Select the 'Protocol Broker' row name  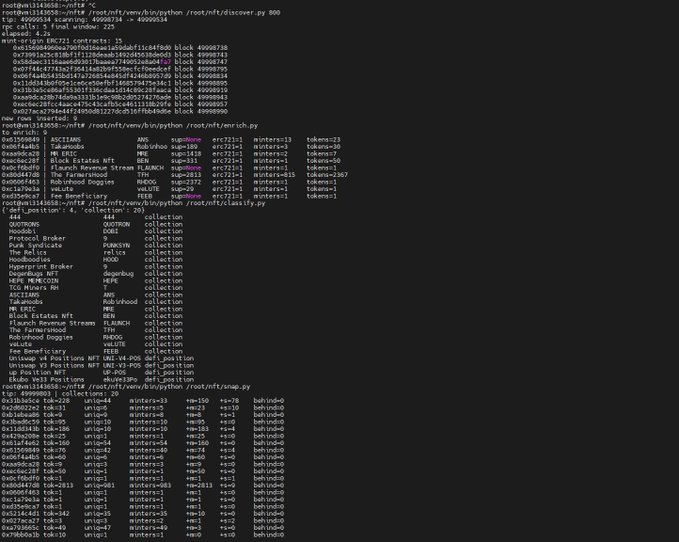(x=37, y=238)
